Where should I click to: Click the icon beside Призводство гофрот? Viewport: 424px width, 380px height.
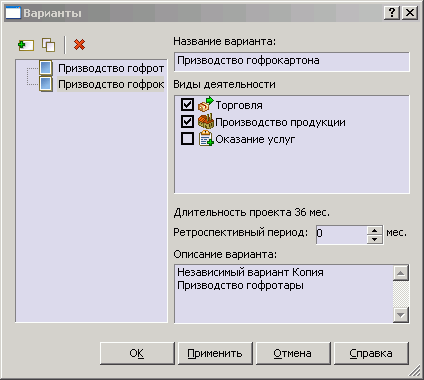(46, 68)
